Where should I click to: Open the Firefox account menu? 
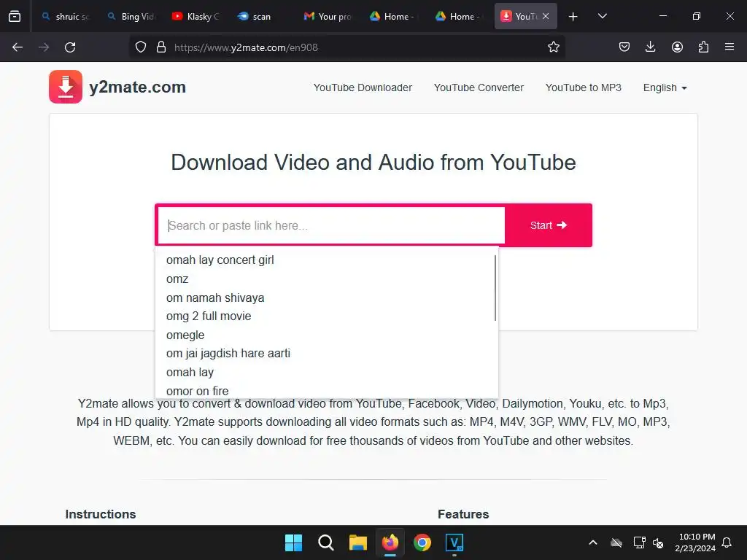[x=677, y=47]
